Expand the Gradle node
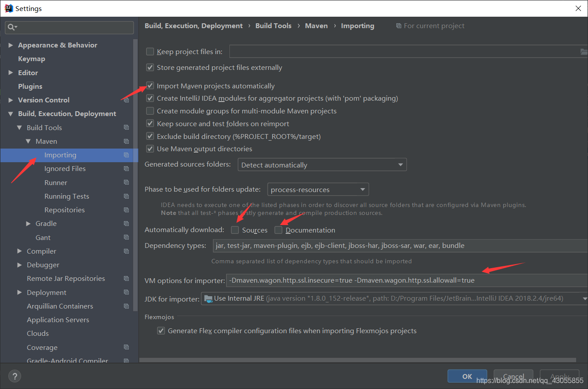Screen dimensions: 588x389 29,224
